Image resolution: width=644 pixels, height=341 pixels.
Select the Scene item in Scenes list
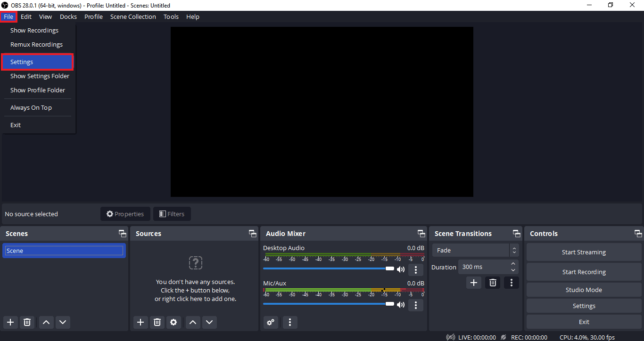coord(64,251)
